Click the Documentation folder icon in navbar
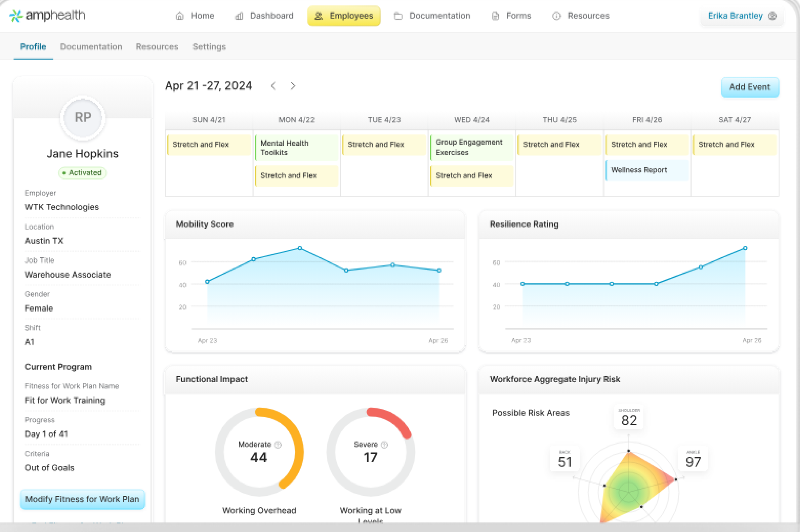800x532 pixels. pyautogui.click(x=398, y=16)
